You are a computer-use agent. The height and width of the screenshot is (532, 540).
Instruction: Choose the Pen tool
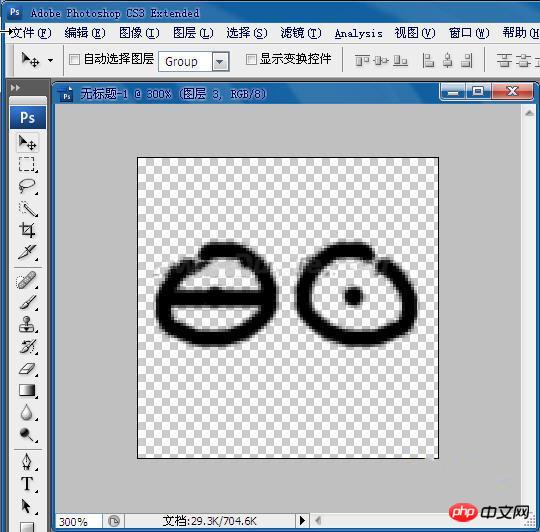(x=27, y=462)
